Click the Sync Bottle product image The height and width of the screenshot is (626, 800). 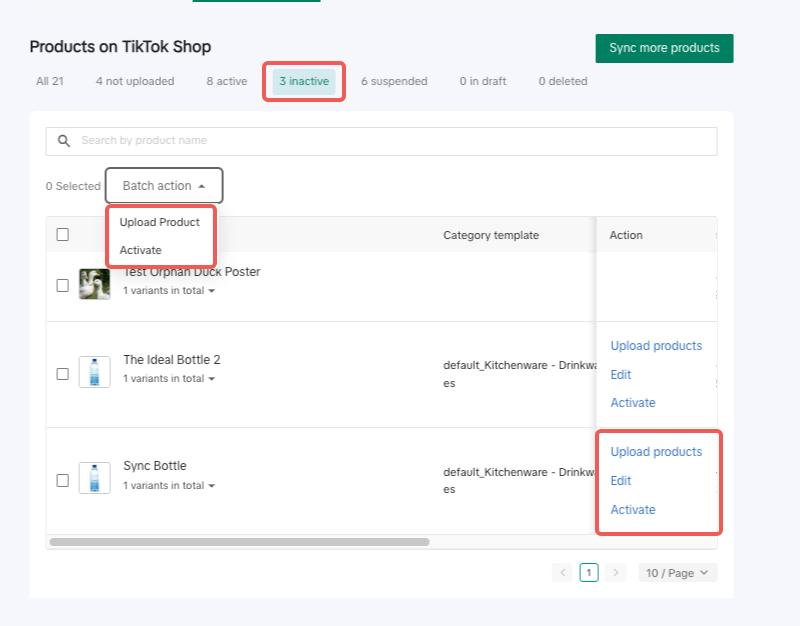(95, 479)
